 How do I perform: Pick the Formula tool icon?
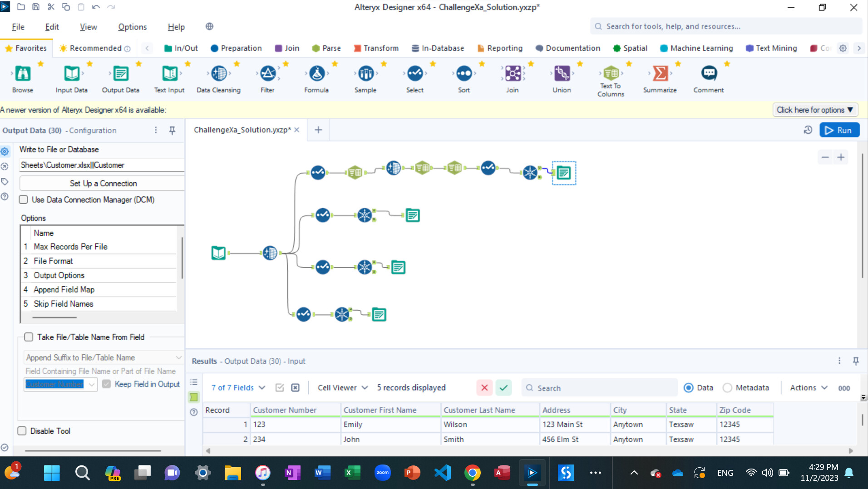point(316,73)
